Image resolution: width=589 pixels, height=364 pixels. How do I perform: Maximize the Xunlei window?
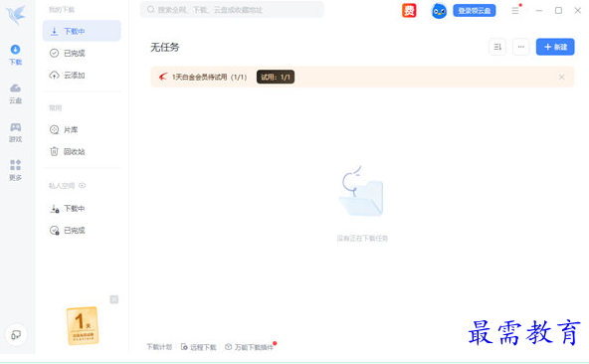pos(558,11)
